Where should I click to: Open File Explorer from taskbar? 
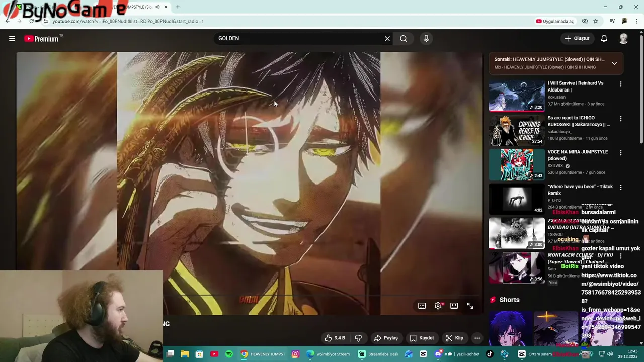click(x=185, y=354)
